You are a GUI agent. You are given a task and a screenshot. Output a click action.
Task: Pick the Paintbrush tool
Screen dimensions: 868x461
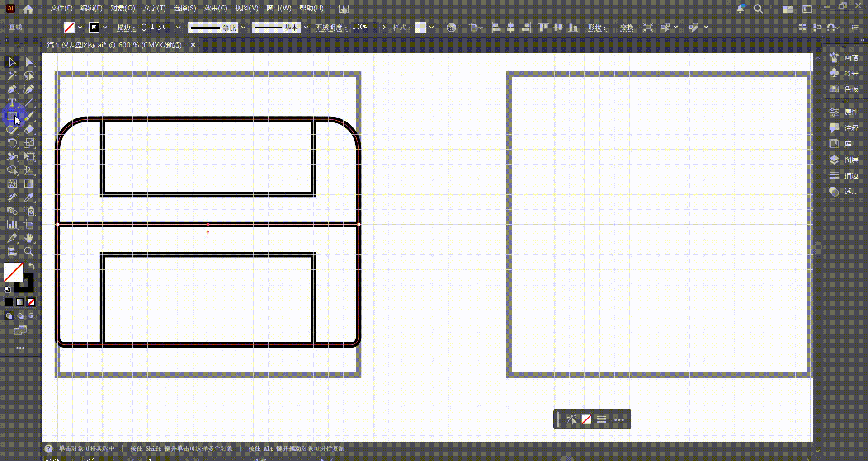pyautogui.click(x=29, y=116)
